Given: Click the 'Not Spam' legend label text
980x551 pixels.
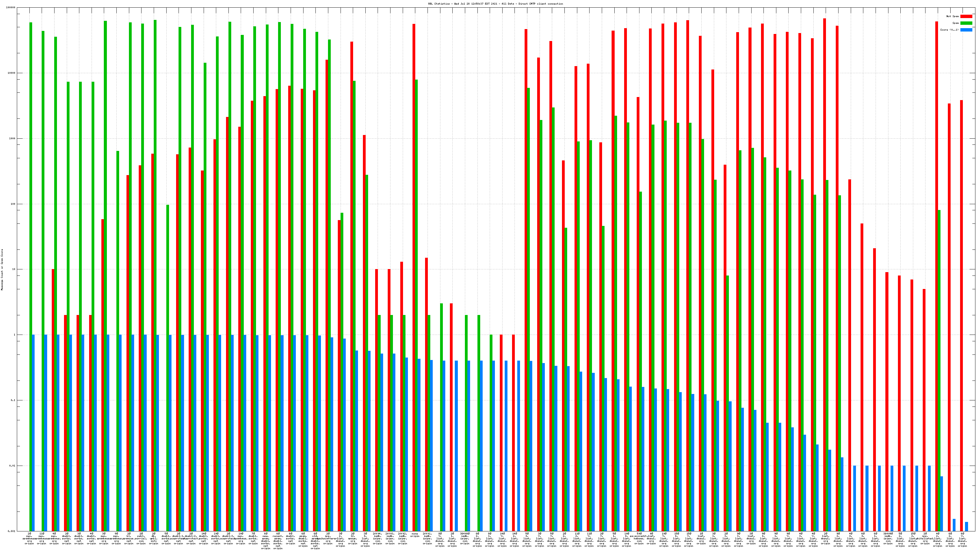Looking at the screenshot, I should pos(953,16).
